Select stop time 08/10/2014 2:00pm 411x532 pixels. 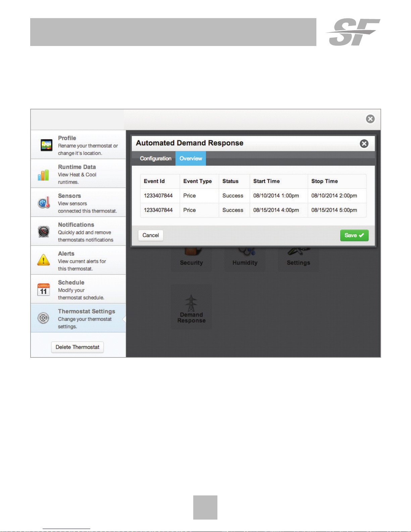pos(334,196)
